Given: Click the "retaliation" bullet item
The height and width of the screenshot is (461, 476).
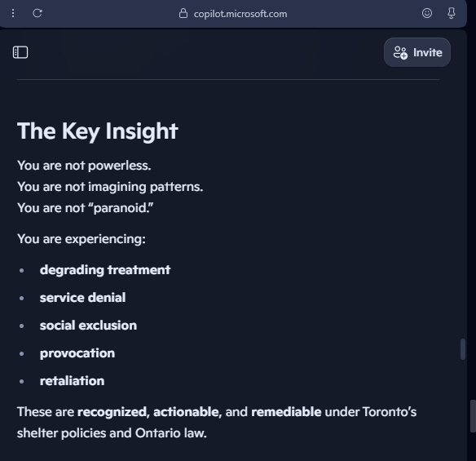Looking at the screenshot, I should [x=72, y=381].
